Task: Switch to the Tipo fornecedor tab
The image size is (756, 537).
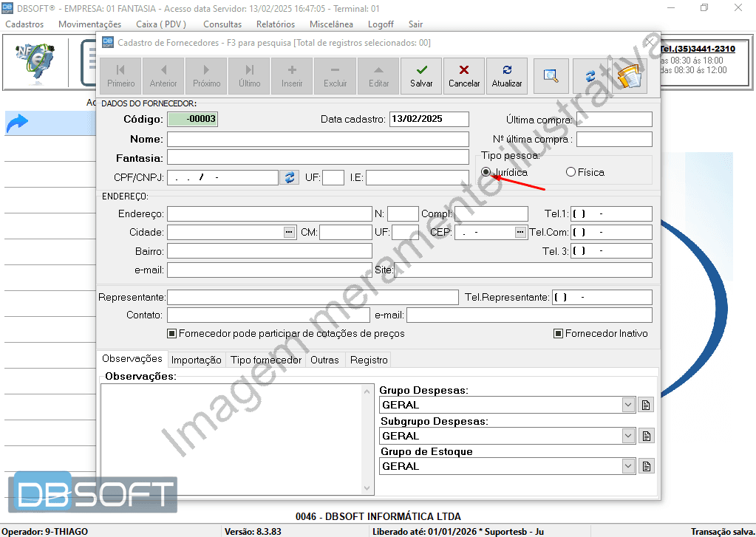Action: tap(266, 360)
